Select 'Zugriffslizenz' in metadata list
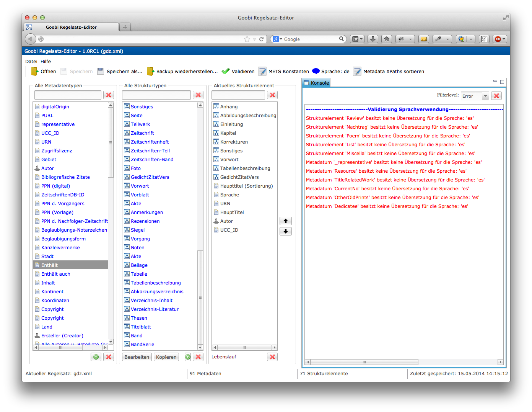532x412 pixels. point(57,151)
